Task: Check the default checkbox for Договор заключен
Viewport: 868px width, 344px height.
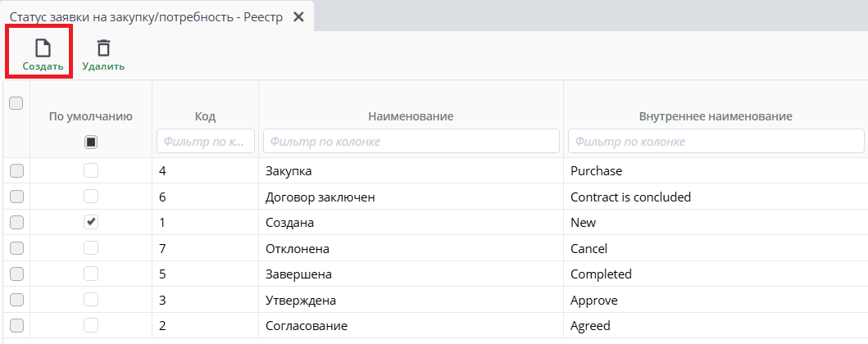Action: click(x=91, y=197)
